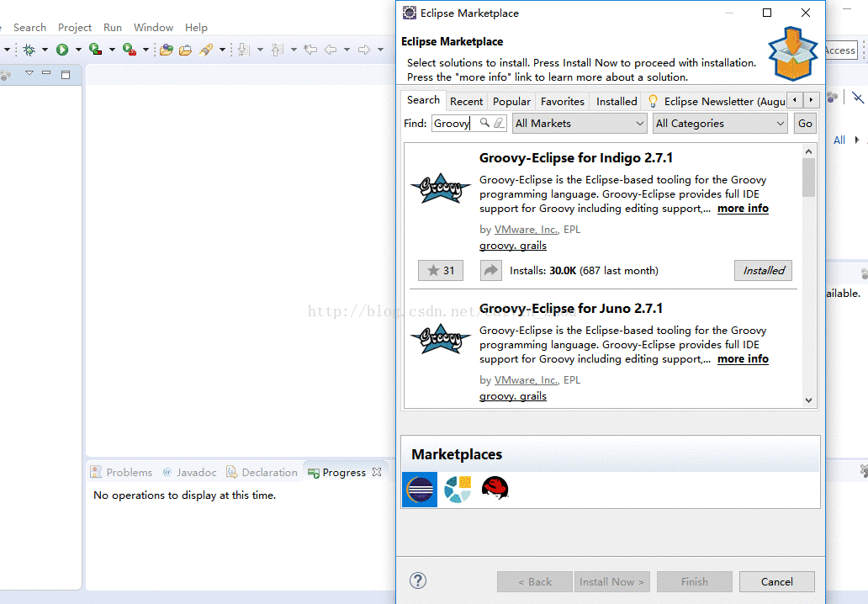
Task: Switch to the Favorites tab
Action: 563,101
